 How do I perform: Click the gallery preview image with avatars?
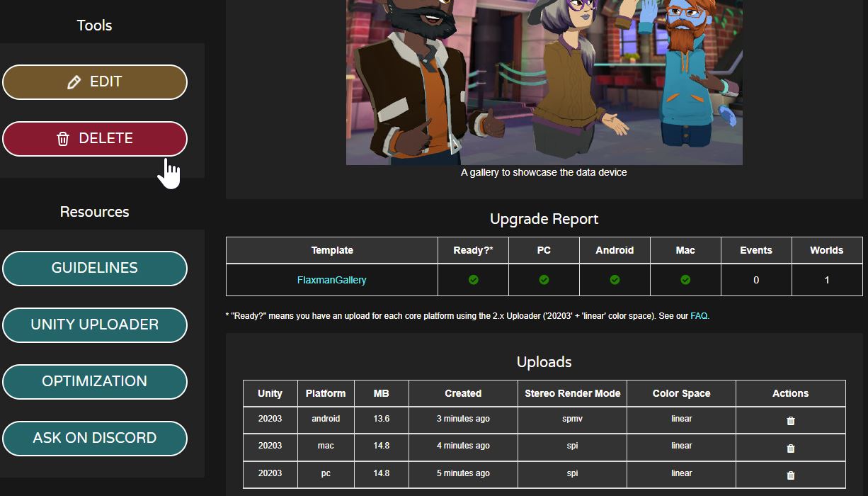(544, 81)
